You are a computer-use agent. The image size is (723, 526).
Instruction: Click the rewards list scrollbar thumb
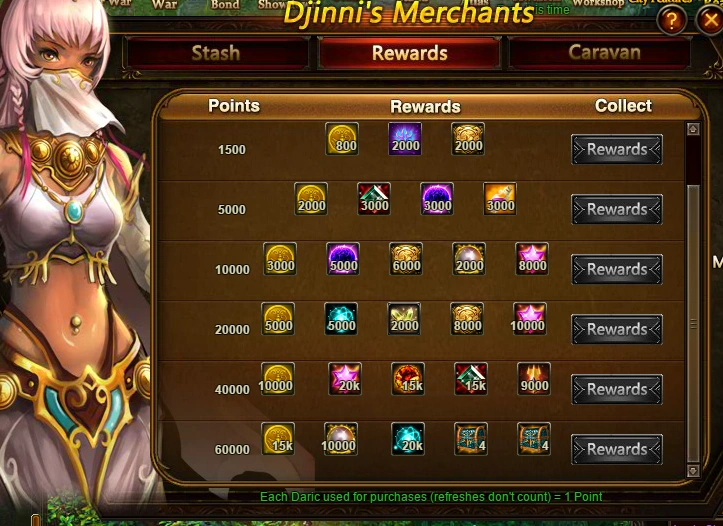pos(693,323)
